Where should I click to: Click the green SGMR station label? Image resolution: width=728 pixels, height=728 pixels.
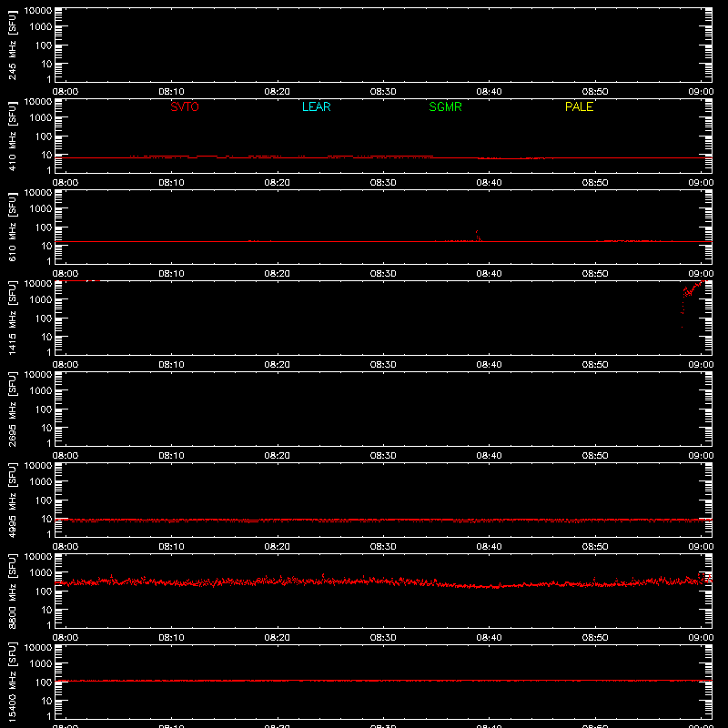pos(445,106)
